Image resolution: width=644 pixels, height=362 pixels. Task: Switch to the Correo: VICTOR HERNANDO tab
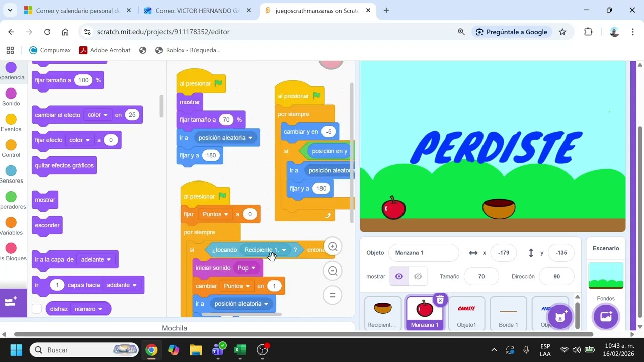click(198, 10)
